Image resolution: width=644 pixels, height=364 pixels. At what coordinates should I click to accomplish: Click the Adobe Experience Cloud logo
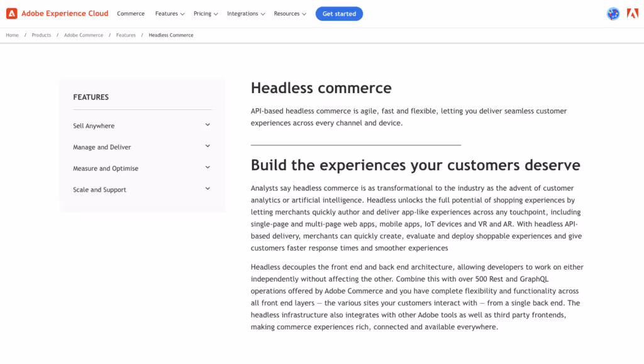[57, 13]
